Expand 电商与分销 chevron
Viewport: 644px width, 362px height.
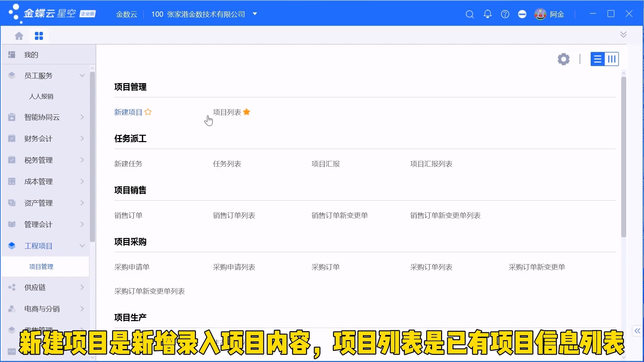coord(82,309)
